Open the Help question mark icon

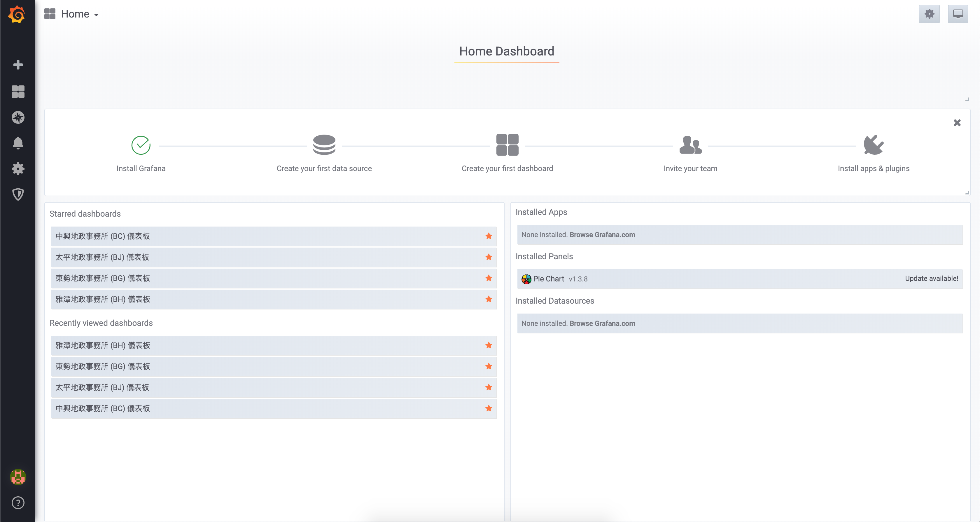click(x=18, y=503)
